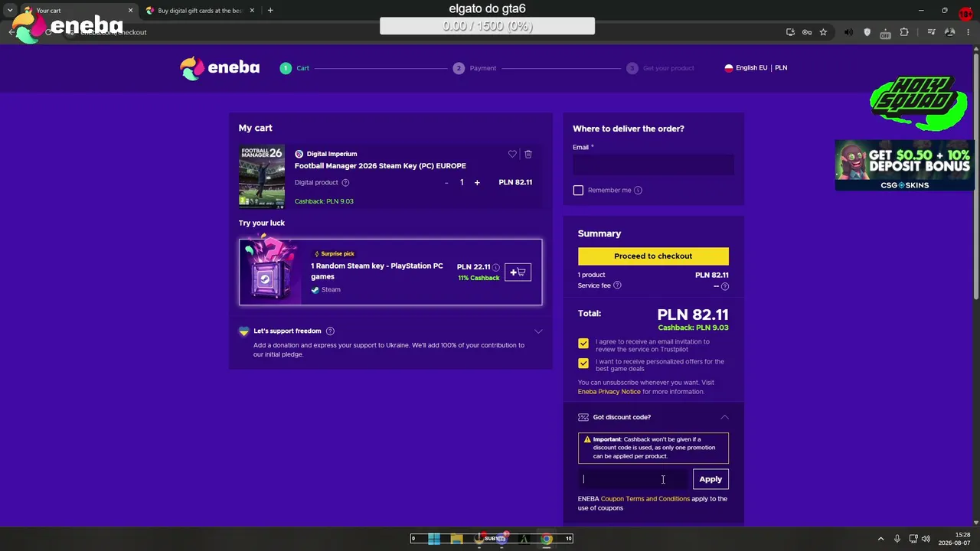Open the English EU | PLN language selector
The width and height of the screenshot is (980, 551).
click(x=756, y=68)
